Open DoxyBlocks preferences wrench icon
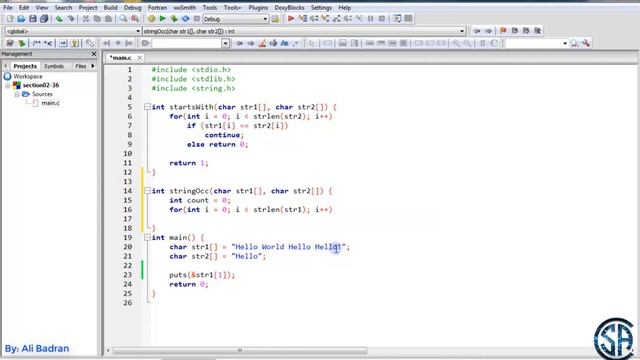Screen dimensions: 640x360 (89, 43)
